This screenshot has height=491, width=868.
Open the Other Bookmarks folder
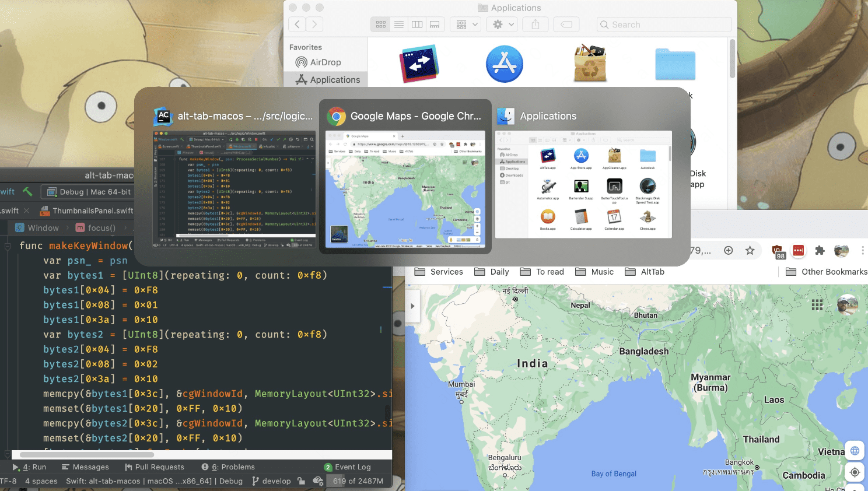coord(827,272)
